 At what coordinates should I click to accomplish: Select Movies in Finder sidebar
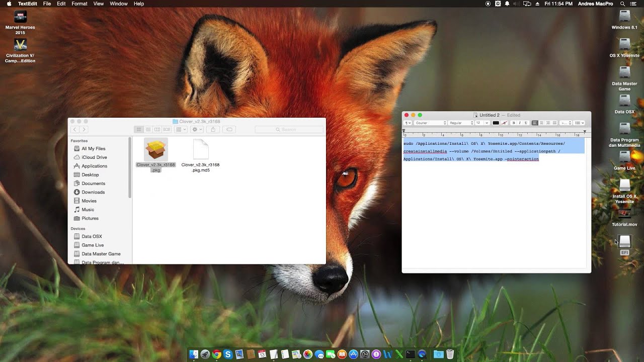pos(89,201)
